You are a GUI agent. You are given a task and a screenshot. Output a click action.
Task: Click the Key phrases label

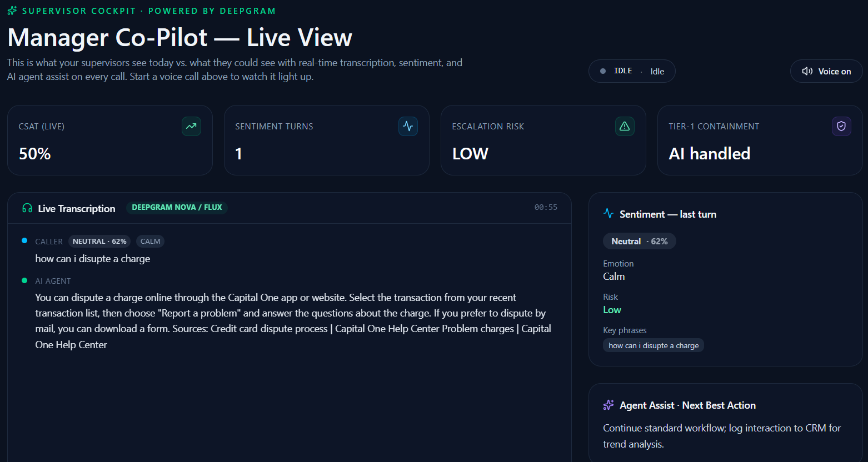click(x=625, y=330)
